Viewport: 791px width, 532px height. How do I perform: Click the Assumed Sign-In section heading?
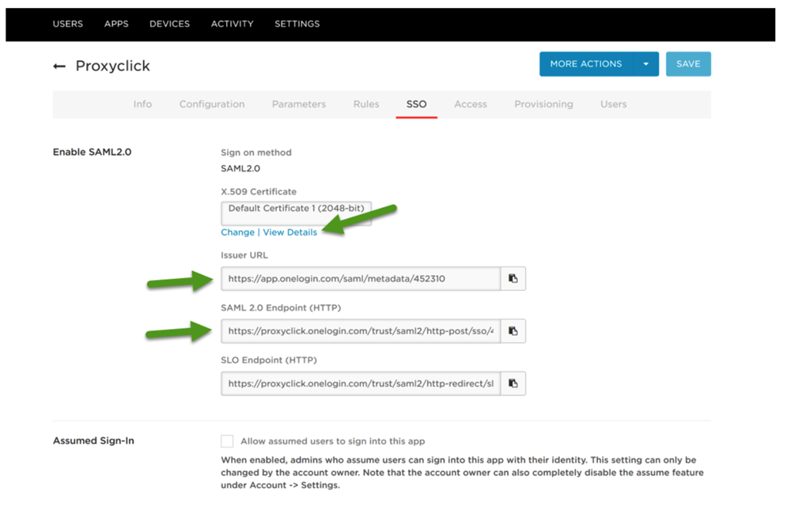click(93, 441)
